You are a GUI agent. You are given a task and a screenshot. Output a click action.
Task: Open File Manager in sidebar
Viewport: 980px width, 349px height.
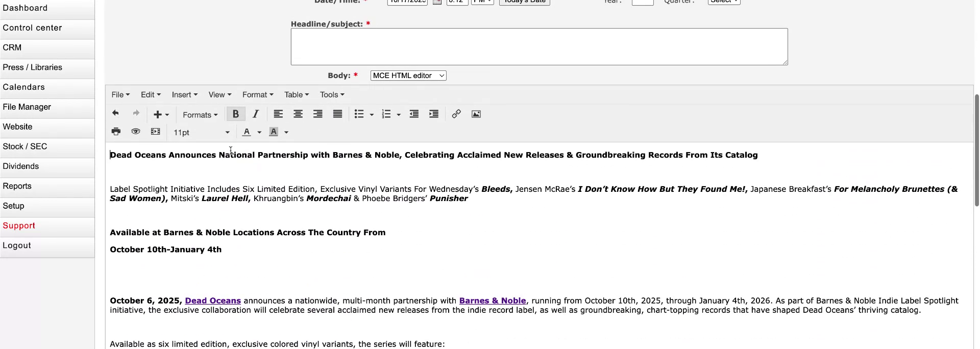coord(47,107)
